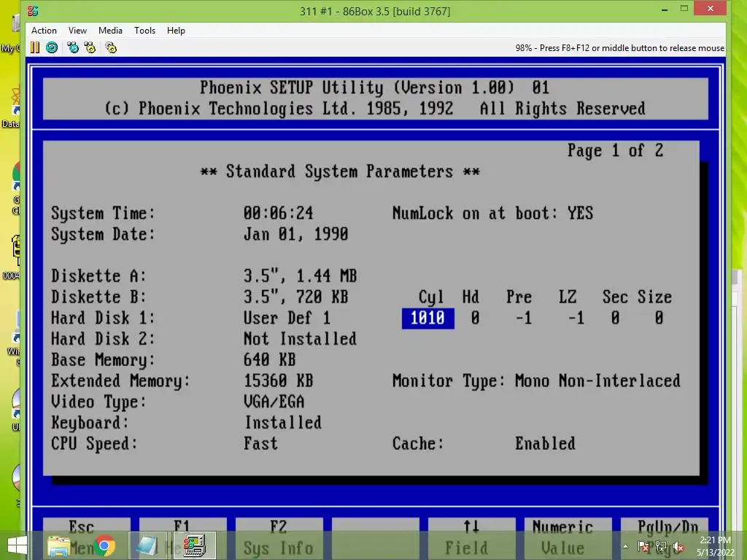Click the Hd value 0
The width and height of the screenshot is (747, 560).
[475, 318]
